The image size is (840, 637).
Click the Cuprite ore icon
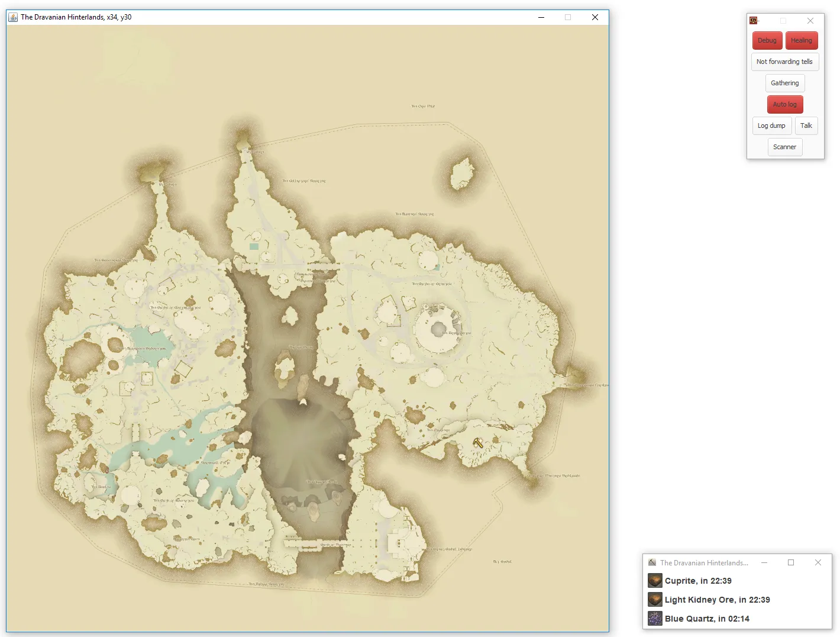(655, 581)
